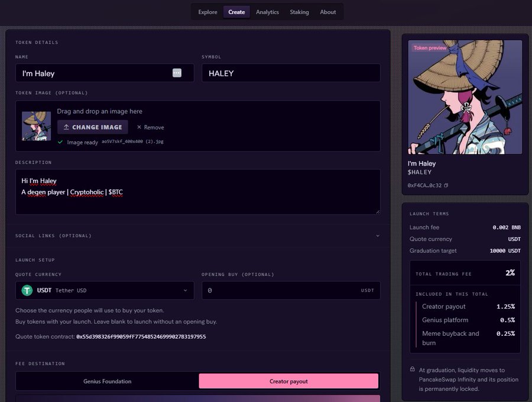Click the quote token contract address
532x402 pixels.
click(141, 336)
